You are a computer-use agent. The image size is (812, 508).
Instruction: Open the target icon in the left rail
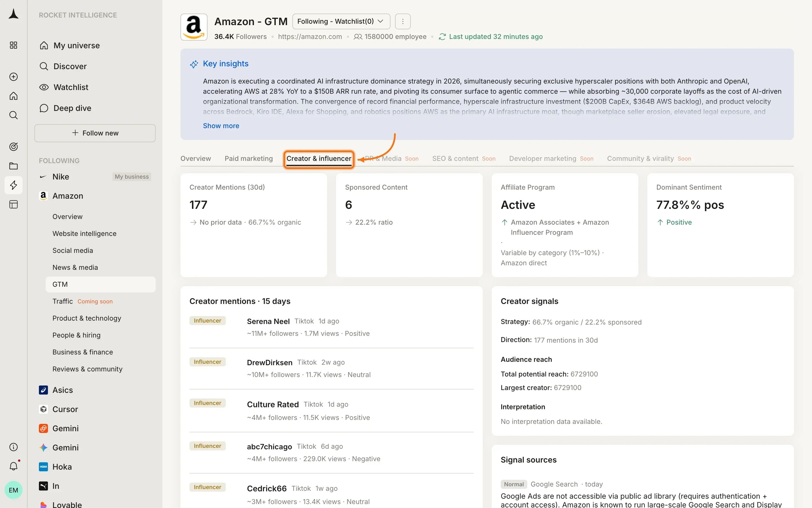pos(14,147)
